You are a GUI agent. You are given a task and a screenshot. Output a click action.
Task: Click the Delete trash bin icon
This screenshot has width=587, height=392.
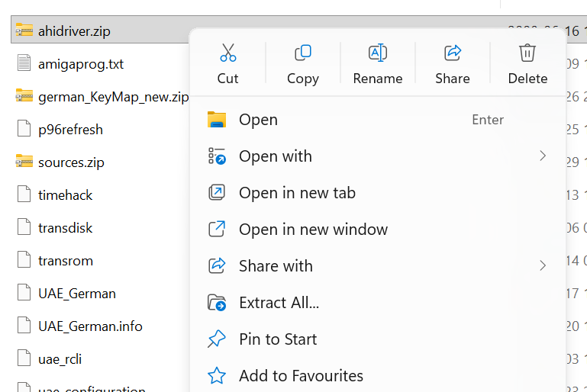pos(527,53)
